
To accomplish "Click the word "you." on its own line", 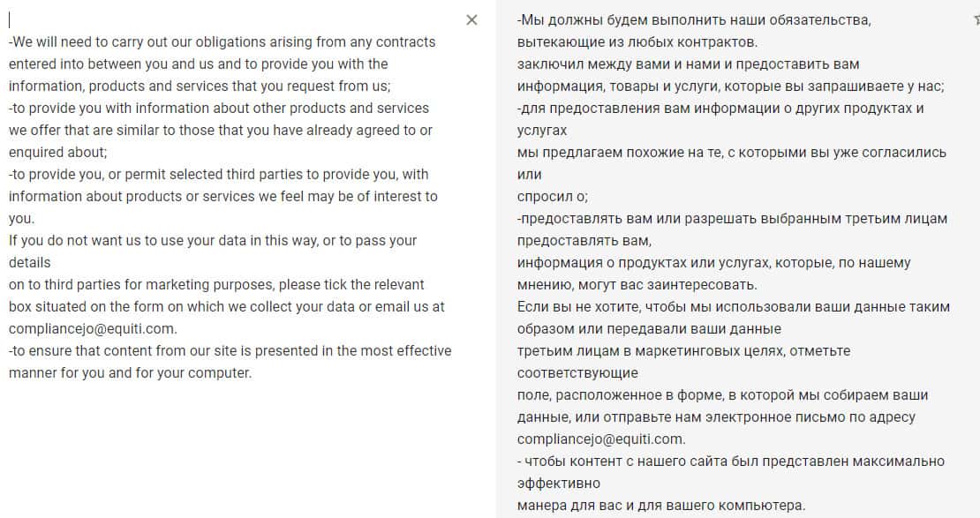I will 21,218.
